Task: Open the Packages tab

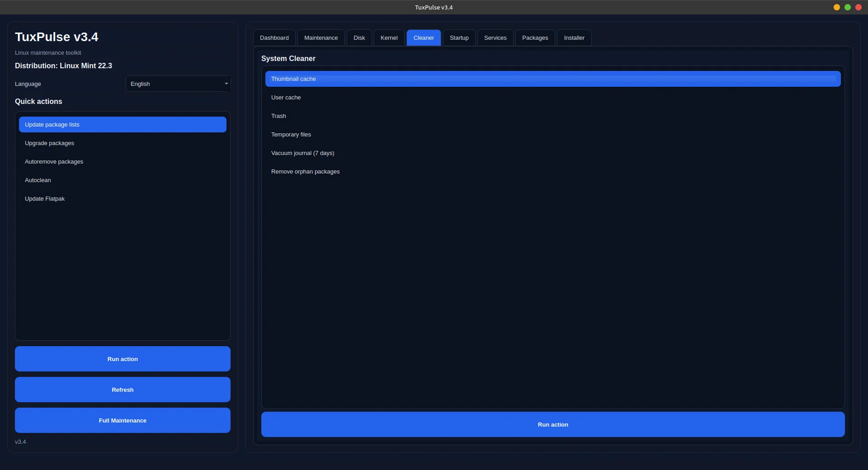Action: coord(535,38)
